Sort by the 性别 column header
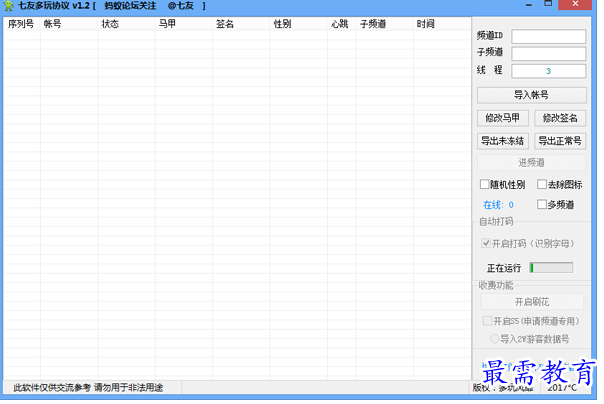The width and height of the screenshot is (604, 404). [298, 24]
